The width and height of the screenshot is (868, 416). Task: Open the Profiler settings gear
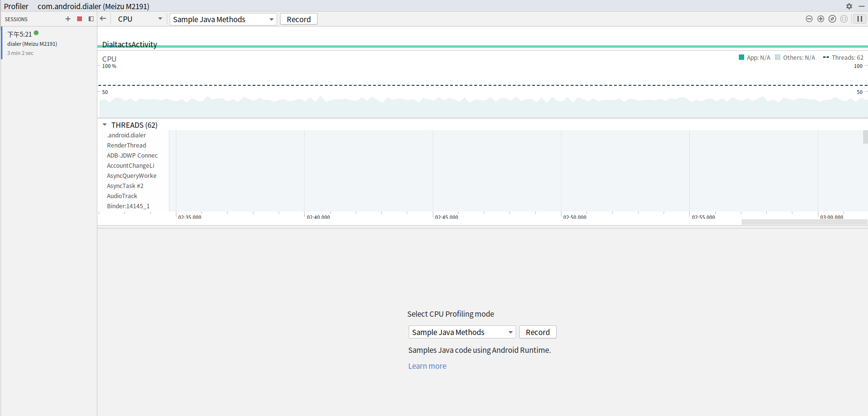pyautogui.click(x=849, y=6)
